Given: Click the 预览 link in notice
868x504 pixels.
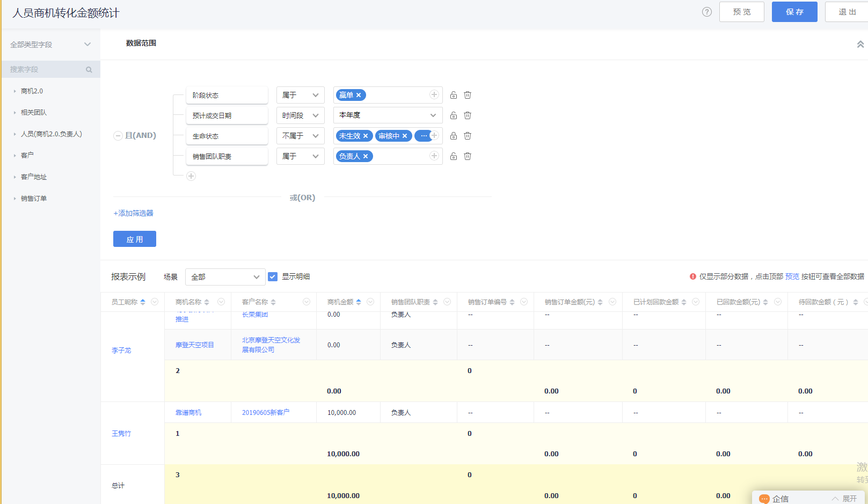Looking at the screenshot, I should click(x=792, y=276).
